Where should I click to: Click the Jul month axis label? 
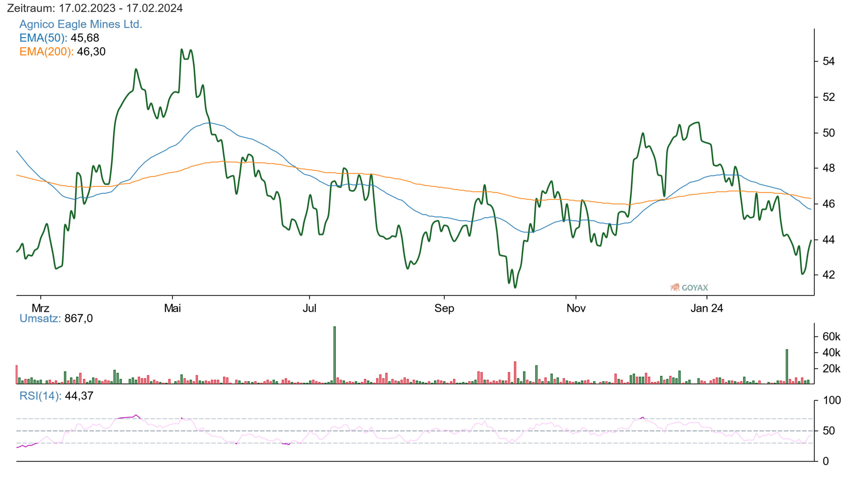(309, 308)
